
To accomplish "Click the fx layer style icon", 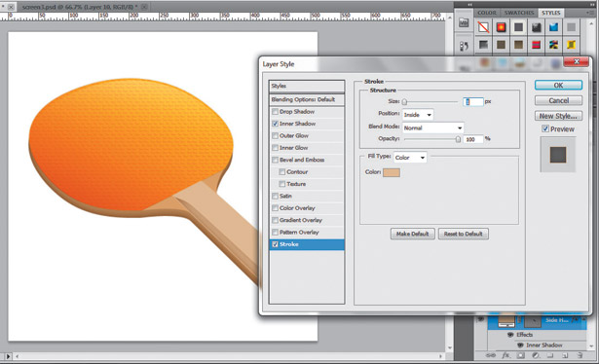I will 505,355.
